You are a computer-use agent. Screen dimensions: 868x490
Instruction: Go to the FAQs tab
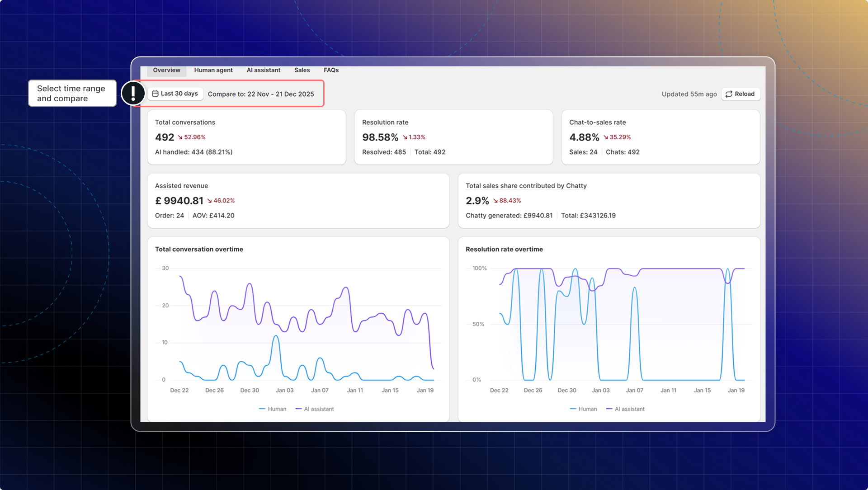[331, 70]
